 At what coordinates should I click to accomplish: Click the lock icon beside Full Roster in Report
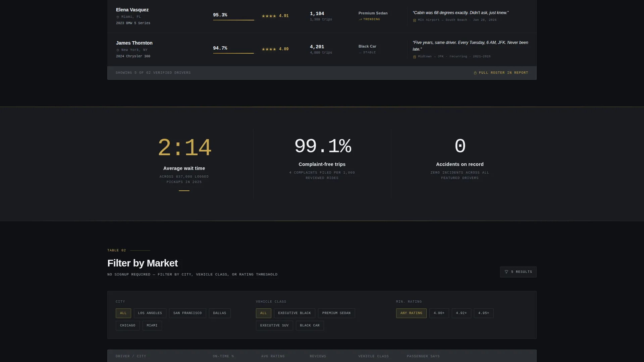click(x=475, y=73)
